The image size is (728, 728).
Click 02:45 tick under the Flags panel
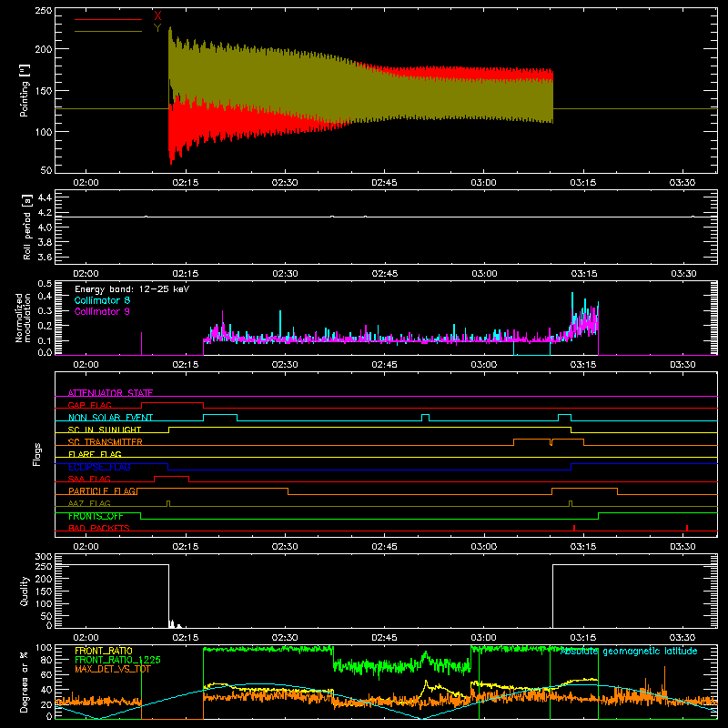click(x=384, y=547)
